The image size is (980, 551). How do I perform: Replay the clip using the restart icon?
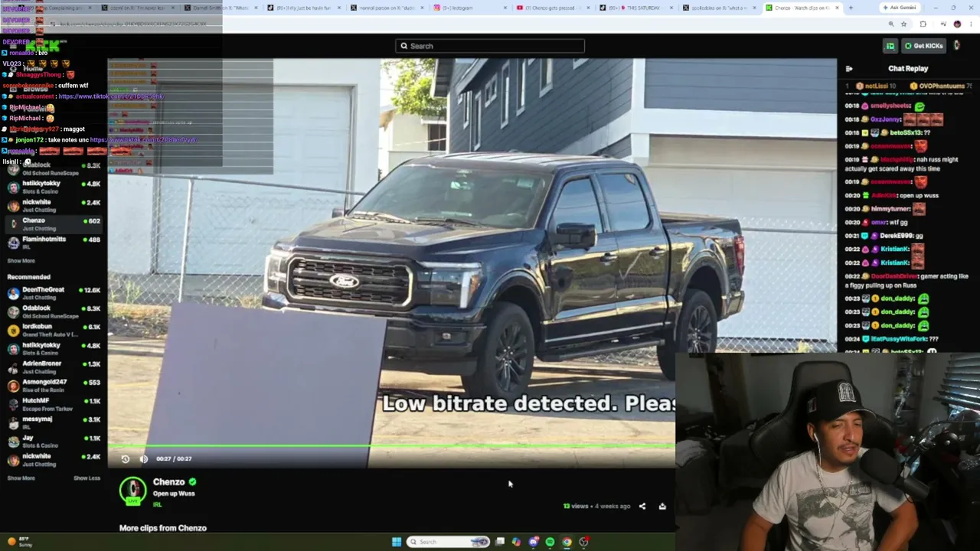pos(126,459)
